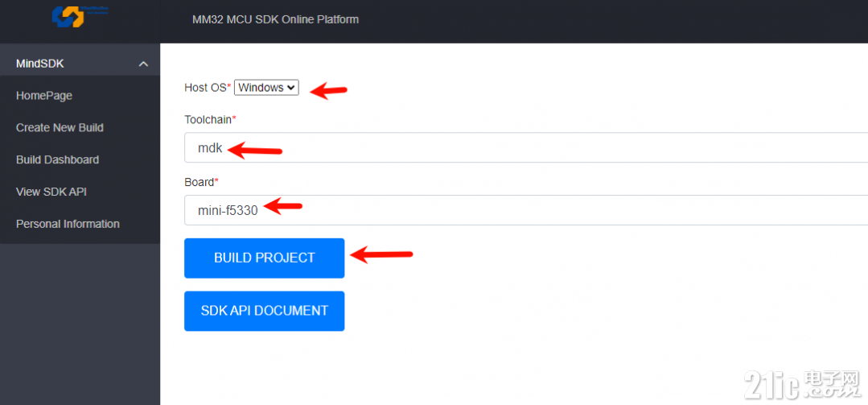Open Personal Information page
868x405 pixels.
[68, 224]
